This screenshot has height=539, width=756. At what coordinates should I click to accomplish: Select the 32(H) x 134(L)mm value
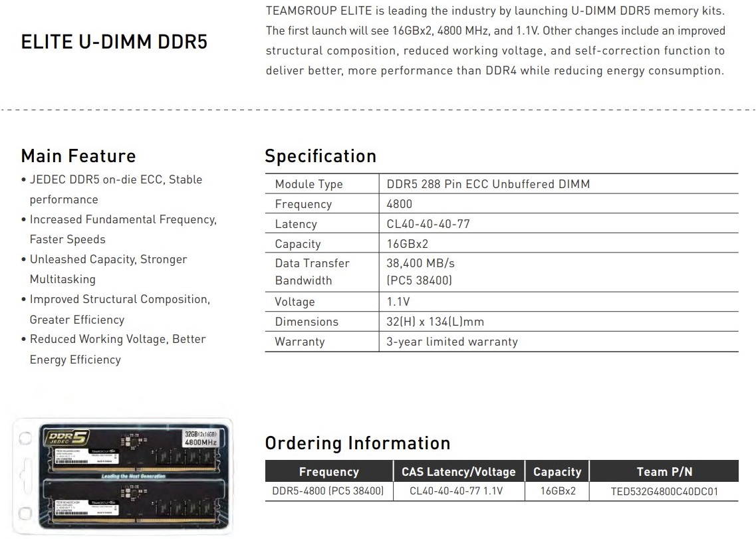435,322
